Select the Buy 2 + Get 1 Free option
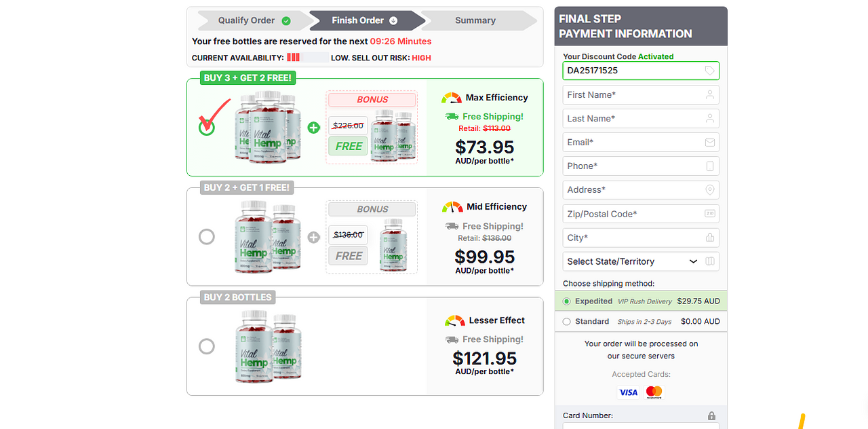Image resolution: width=868 pixels, height=429 pixels. 207,236
